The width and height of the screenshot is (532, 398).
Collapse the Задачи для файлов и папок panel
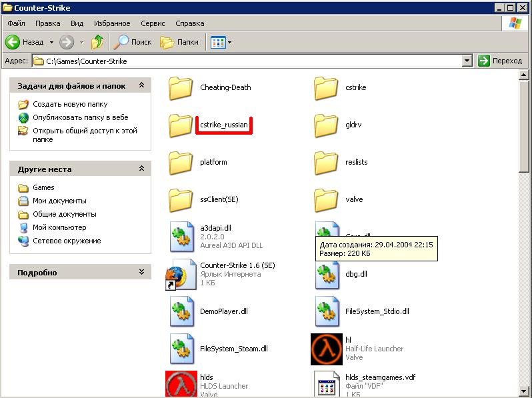(x=141, y=85)
